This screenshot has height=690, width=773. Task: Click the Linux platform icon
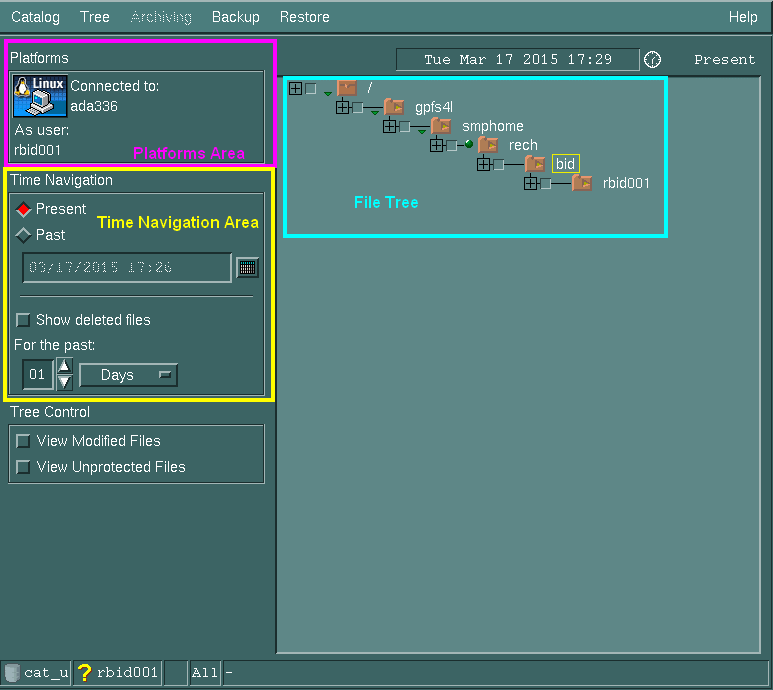(x=40, y=98)
